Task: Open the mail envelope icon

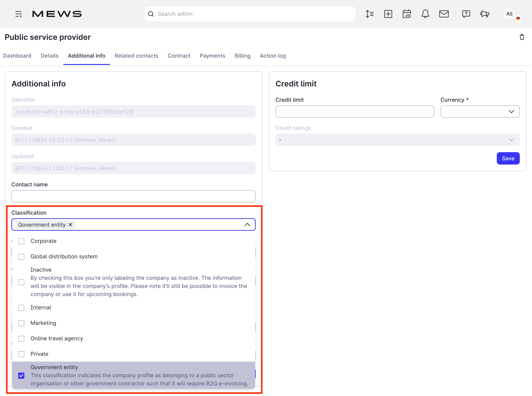Action: pyautogui.click(x=444, y=14)
